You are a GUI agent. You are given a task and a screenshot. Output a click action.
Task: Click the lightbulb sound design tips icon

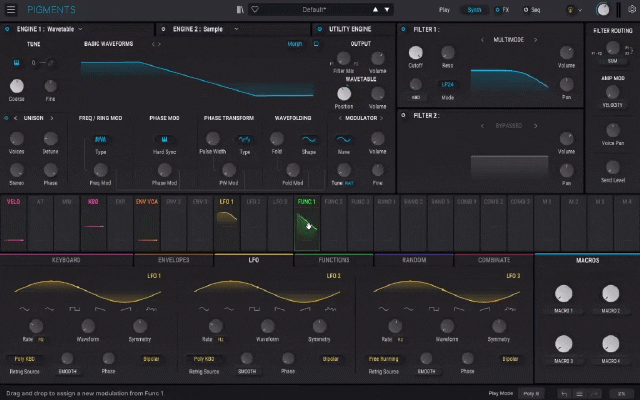(x=571, y=10)
